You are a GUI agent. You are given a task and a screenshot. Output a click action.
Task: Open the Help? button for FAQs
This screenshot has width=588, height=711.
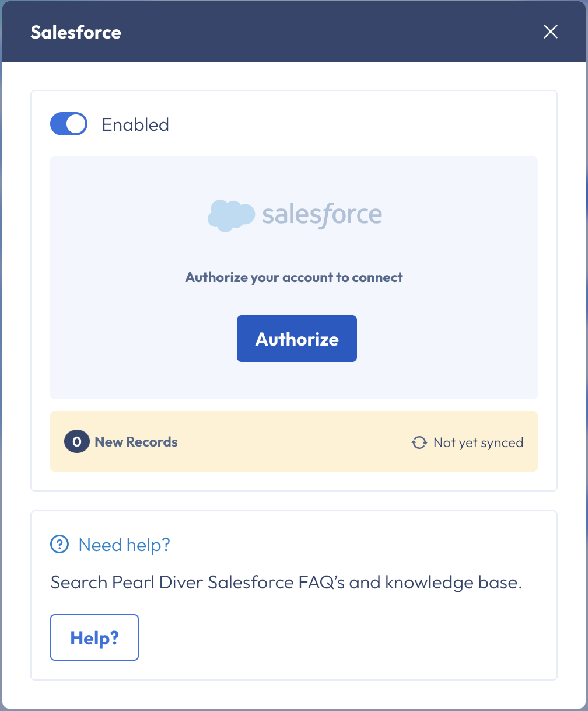pos(94,637)
